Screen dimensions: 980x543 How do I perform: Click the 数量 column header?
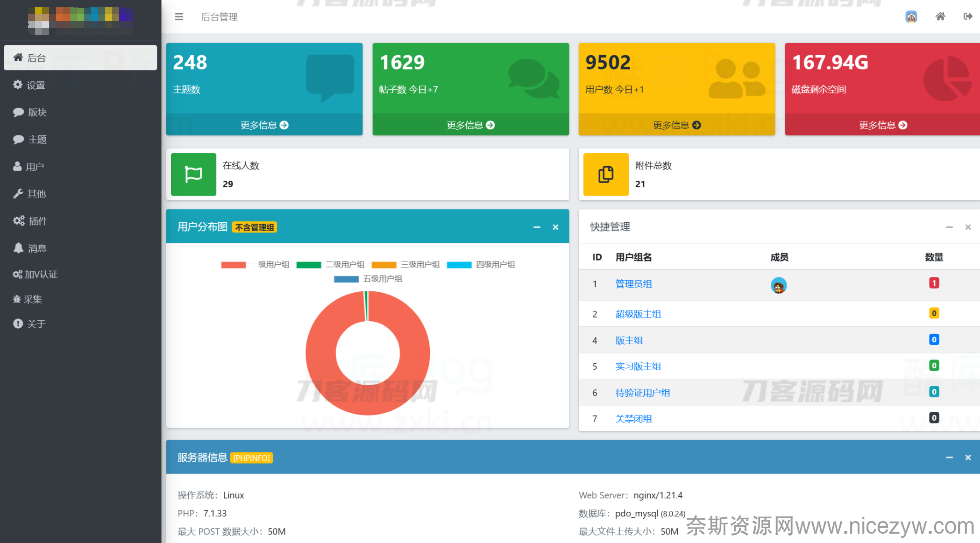point(934,257)
